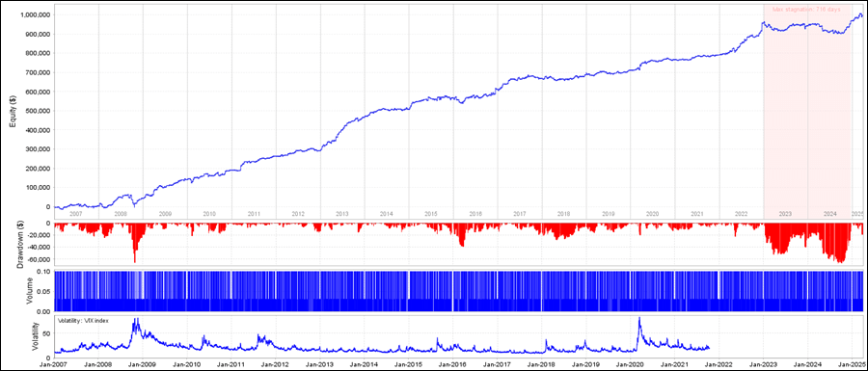Select the Jan-2020 date on the bottom axis
This screenshot has width=868, height=371.
tap(630, 365)
